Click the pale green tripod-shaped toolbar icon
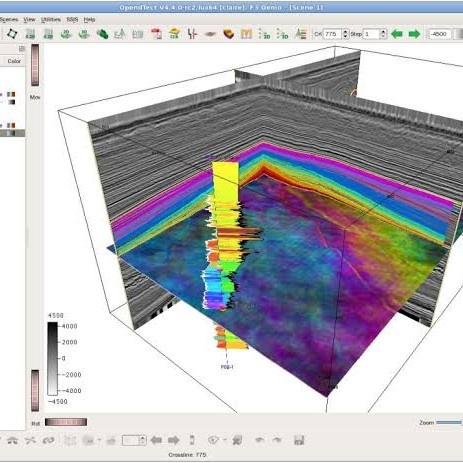Screen dimensions: 463x463 pyautogui.click(x=120, y=34)
